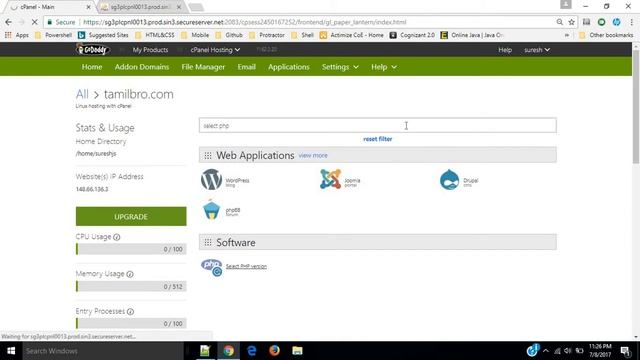This screenshot has height=360, width=640.
Task: Click the Memory Usage progress bar
Action: pos(131,287)
